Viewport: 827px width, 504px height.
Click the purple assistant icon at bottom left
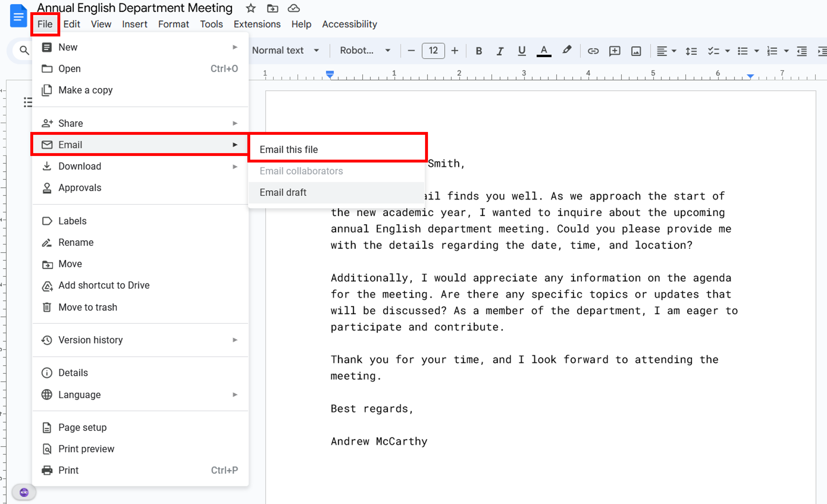point(24,492)
